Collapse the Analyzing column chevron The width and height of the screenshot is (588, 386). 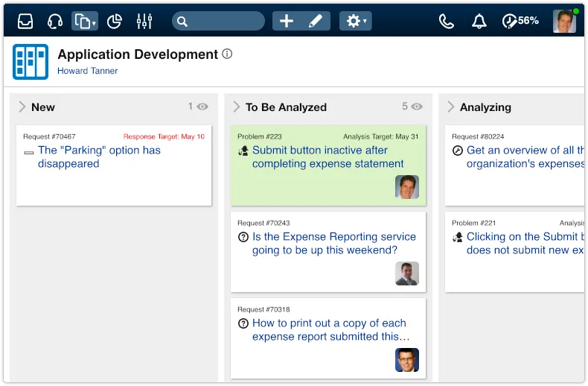(x=451, y=107)
